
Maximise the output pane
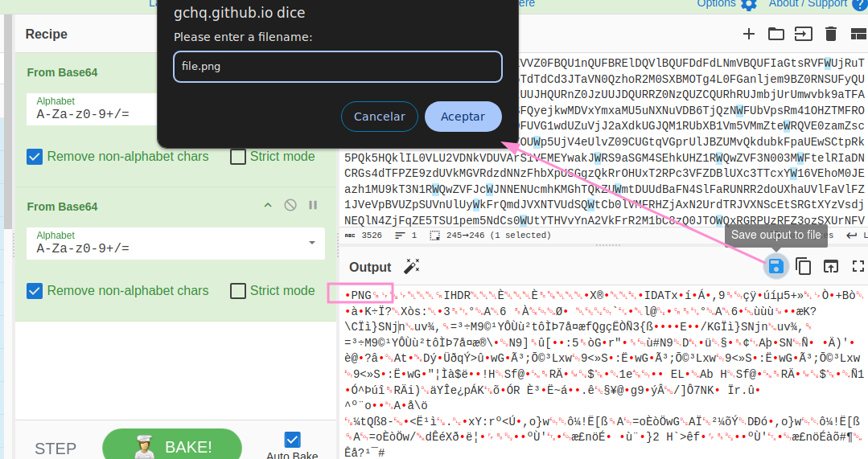coord(858,266)
